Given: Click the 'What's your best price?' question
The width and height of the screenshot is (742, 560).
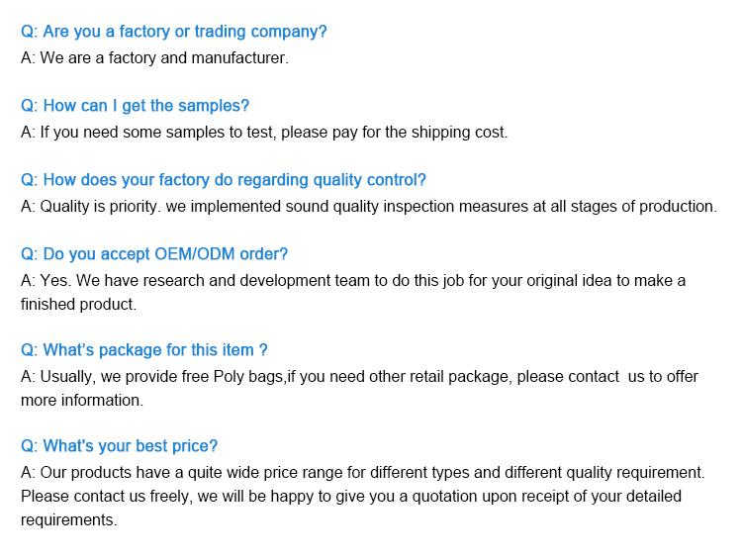Looking at the screenshot, I should (120, 446).
